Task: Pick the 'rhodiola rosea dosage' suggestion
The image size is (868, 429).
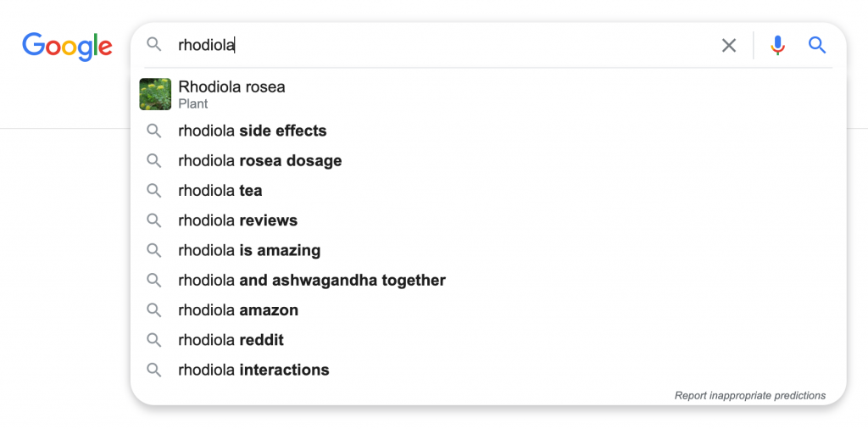Action: pyautogui.click(x=488, y=161)
